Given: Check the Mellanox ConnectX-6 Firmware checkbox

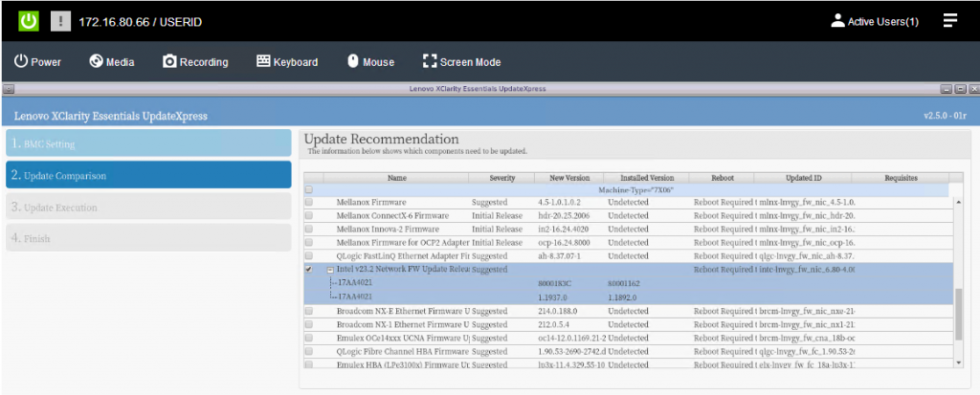Looking at the screenshot, I should (x=309, y=215).
